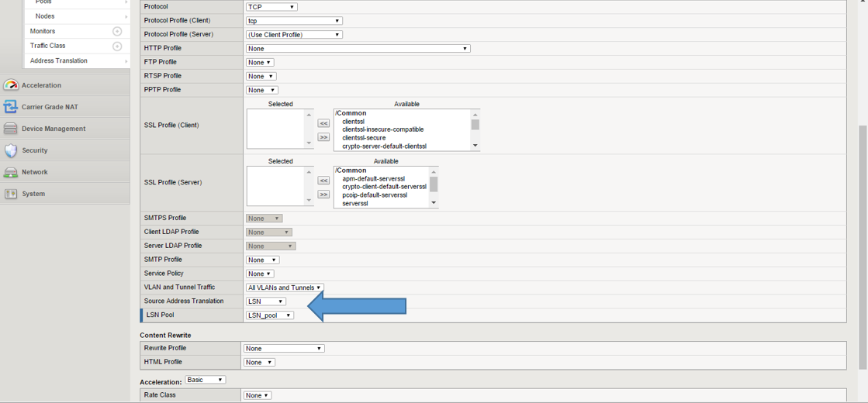
Task: Click the add icon next to Traffic Class
Action: (117, 46)
